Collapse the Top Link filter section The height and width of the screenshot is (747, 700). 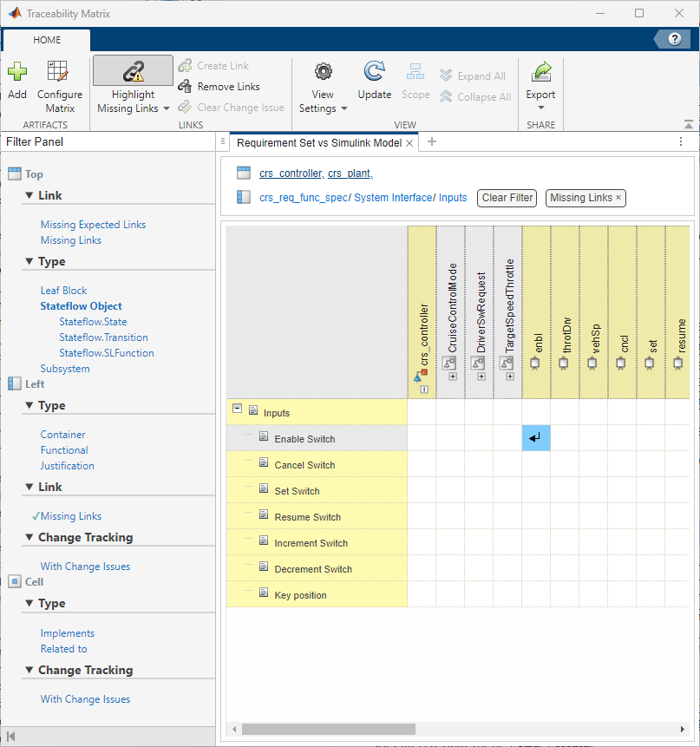pos(29,195)
